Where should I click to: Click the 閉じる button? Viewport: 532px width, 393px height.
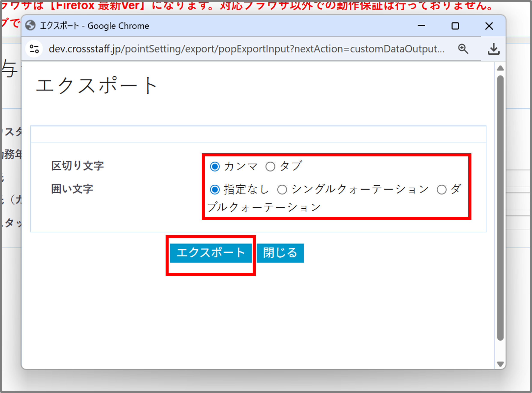pyautogui.click(x=280, y=253)
